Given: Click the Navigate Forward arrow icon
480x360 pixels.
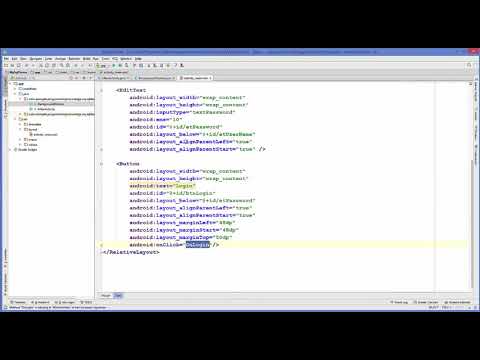Looking at the screenshot, I should pyautogui.click(x=83, y=66).
